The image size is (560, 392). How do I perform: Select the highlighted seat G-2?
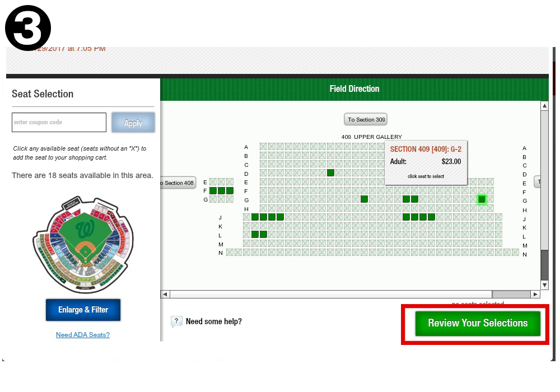coord(482,199)
